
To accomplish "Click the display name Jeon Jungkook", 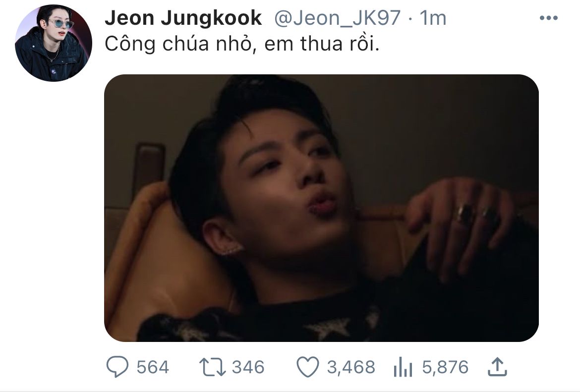I will pos(183,18).
